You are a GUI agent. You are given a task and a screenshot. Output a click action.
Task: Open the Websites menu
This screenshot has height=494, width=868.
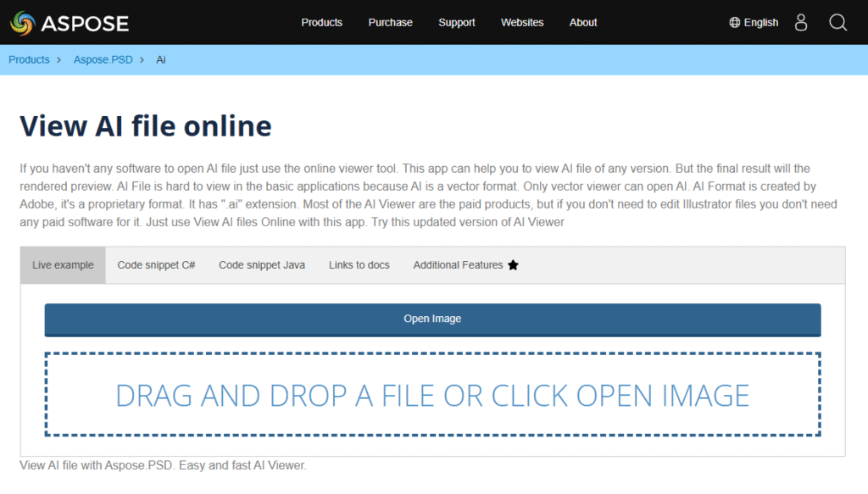coord(522,23)
